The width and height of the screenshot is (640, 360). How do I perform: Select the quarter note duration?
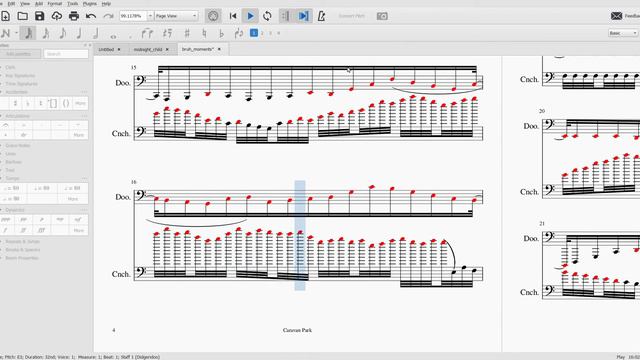[x=79, y=33]
